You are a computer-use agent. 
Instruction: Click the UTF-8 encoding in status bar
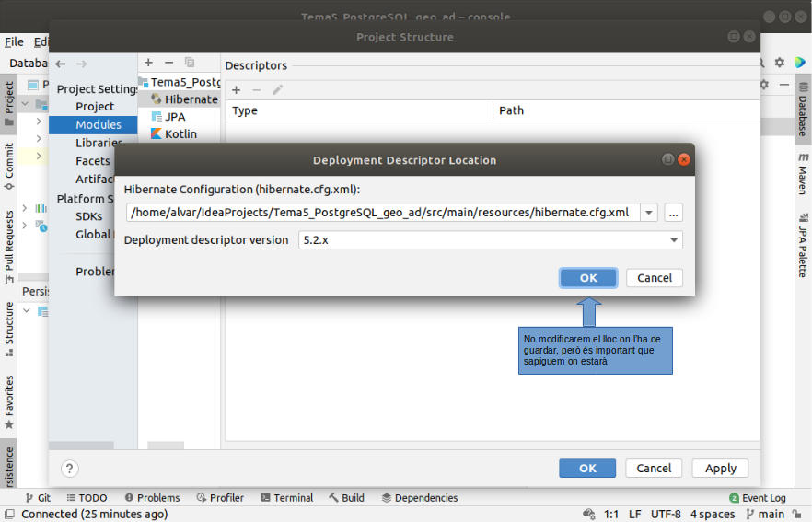666,515
